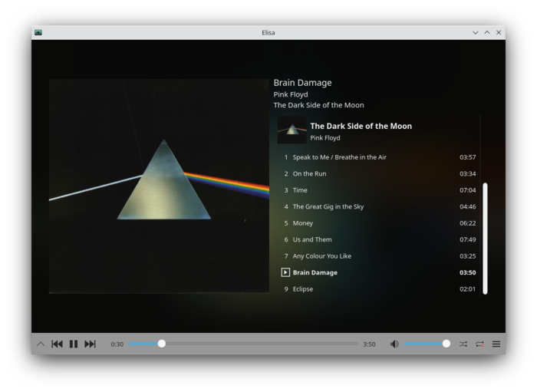Click the Elisa app icon in title bar
Viewport: 537px width, 392px height.
click(38, 32)
